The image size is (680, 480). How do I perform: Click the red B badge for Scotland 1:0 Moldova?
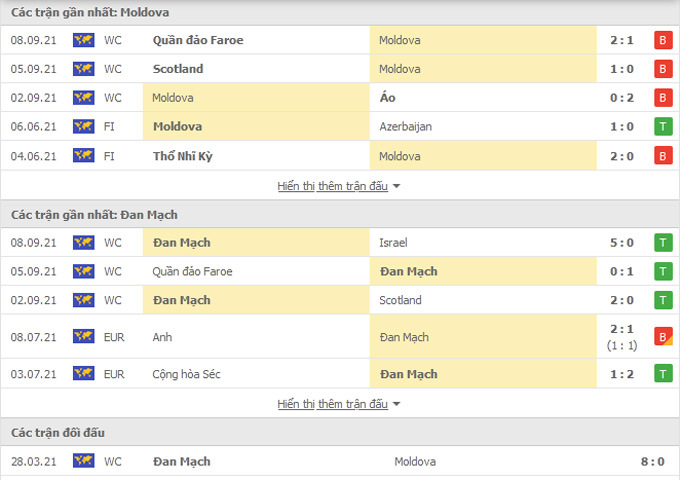click(x=663, y=69)
